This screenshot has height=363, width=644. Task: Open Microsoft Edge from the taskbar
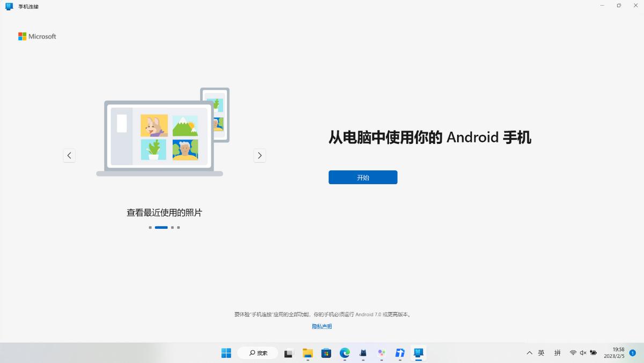click(x=345, y=353)
